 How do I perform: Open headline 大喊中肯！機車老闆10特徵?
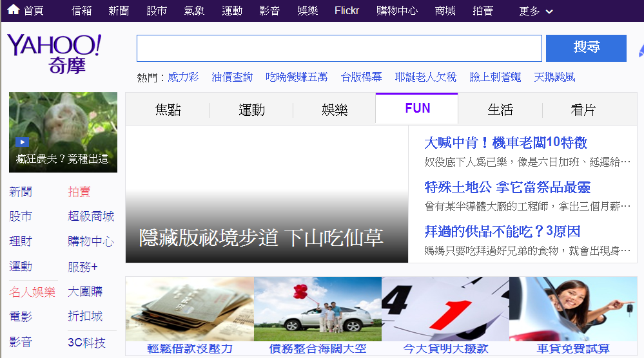tap(505, 143)
